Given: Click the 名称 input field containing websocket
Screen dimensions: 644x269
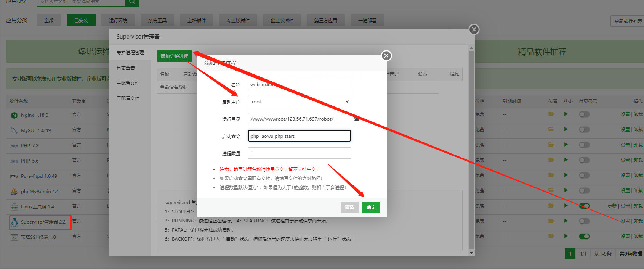Looking at the screenshot, I should 300,84.
